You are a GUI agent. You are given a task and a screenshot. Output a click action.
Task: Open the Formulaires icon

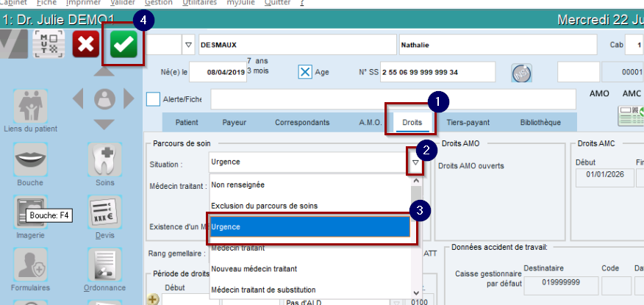(30, 265)
